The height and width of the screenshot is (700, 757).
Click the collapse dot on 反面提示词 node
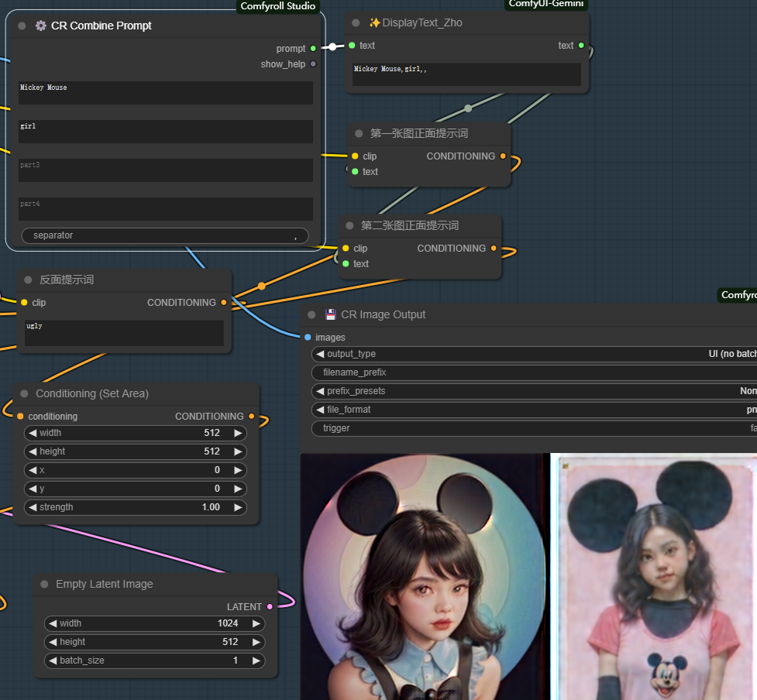click(28, 280)
